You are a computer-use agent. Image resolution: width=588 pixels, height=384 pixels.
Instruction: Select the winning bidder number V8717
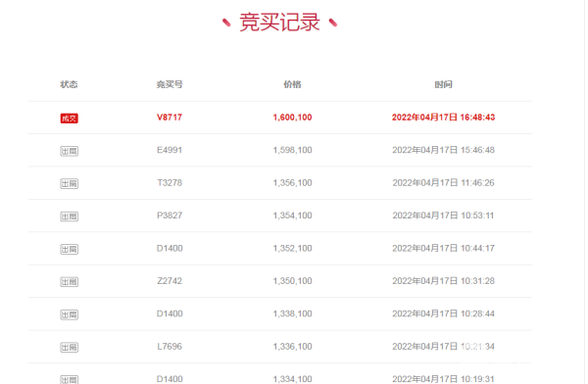(x=170, y=118)
